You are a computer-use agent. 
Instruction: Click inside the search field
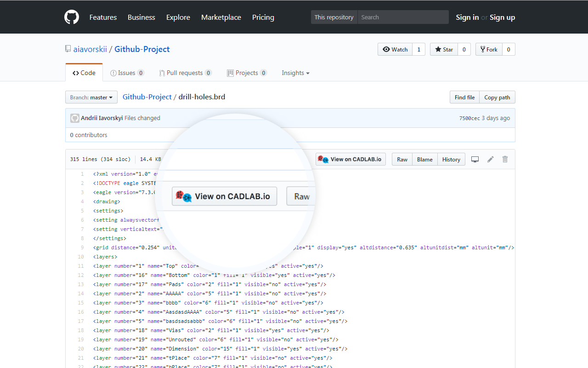(403, 17)
